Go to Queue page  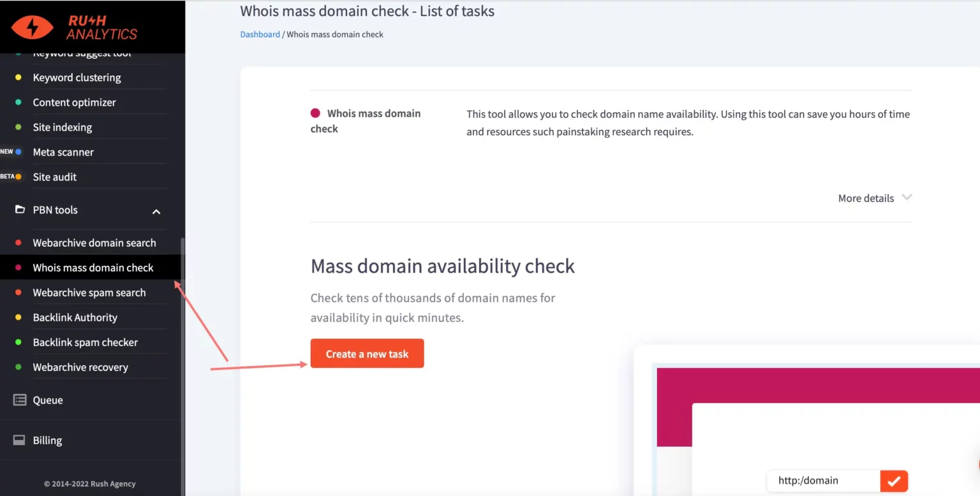tap(48, 400)
